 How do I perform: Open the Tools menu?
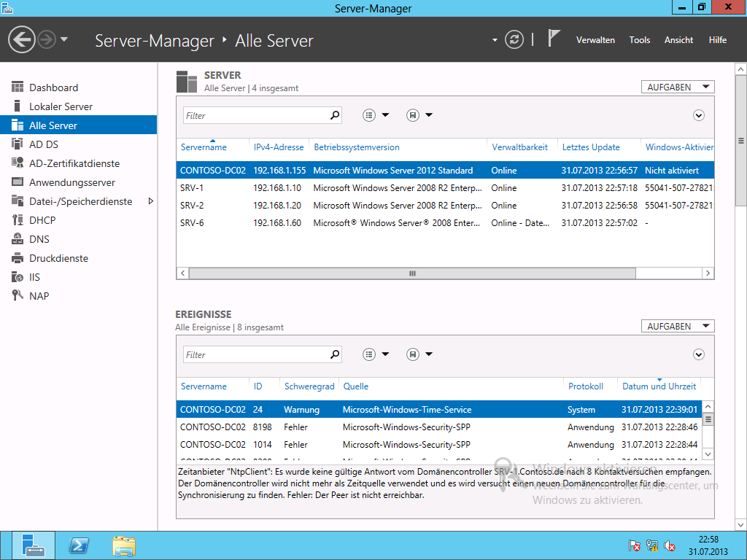pyautogui.click(x=639, y=40)
